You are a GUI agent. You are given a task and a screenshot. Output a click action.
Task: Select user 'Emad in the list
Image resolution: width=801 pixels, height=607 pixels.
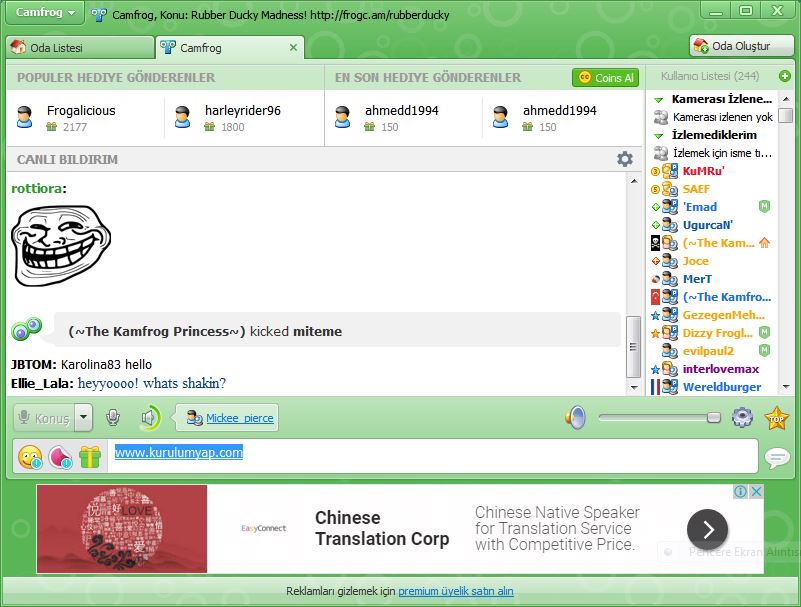700,207
